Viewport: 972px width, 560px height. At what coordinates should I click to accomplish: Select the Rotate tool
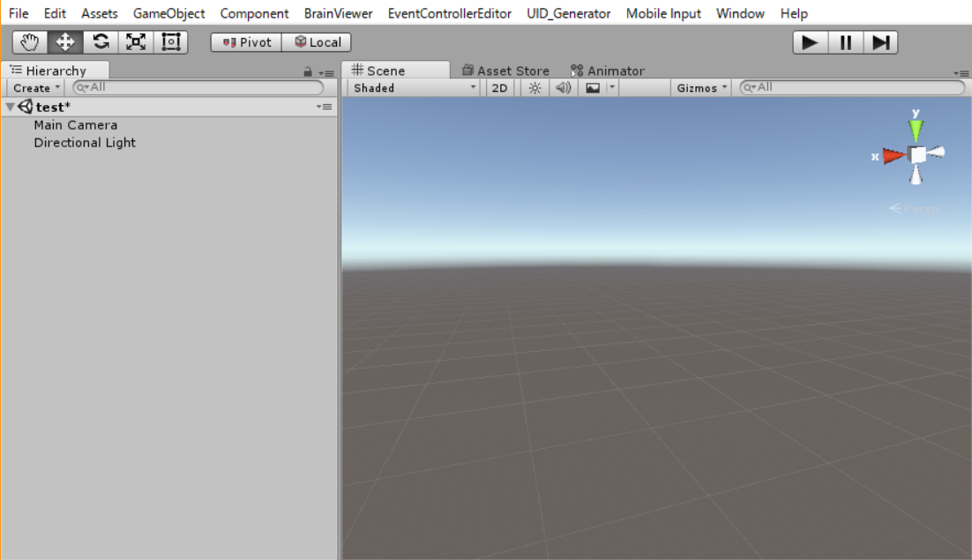101,42
